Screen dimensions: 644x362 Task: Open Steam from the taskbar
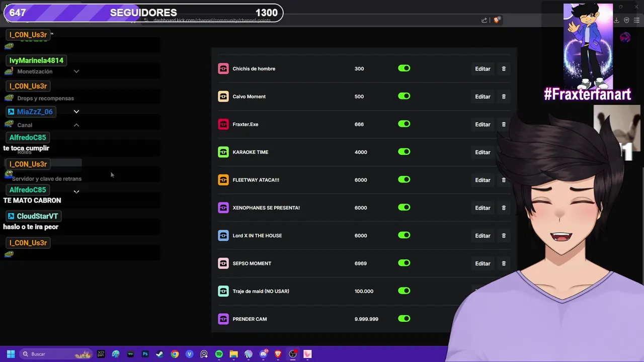(159, 354)
